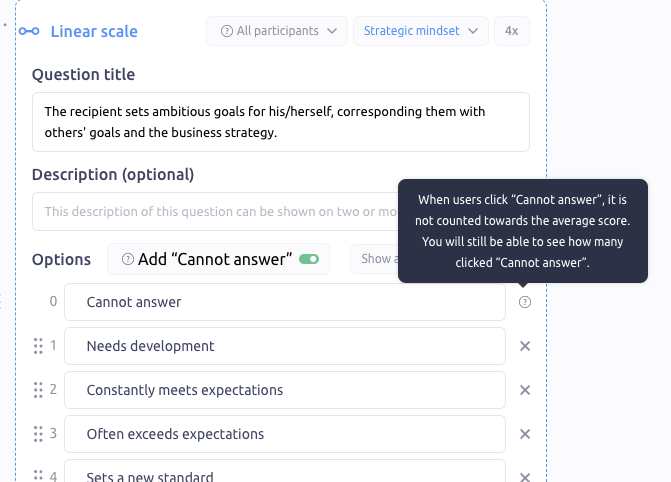Click the 4x weight button

pyautogui.click(x=511, y=31)
